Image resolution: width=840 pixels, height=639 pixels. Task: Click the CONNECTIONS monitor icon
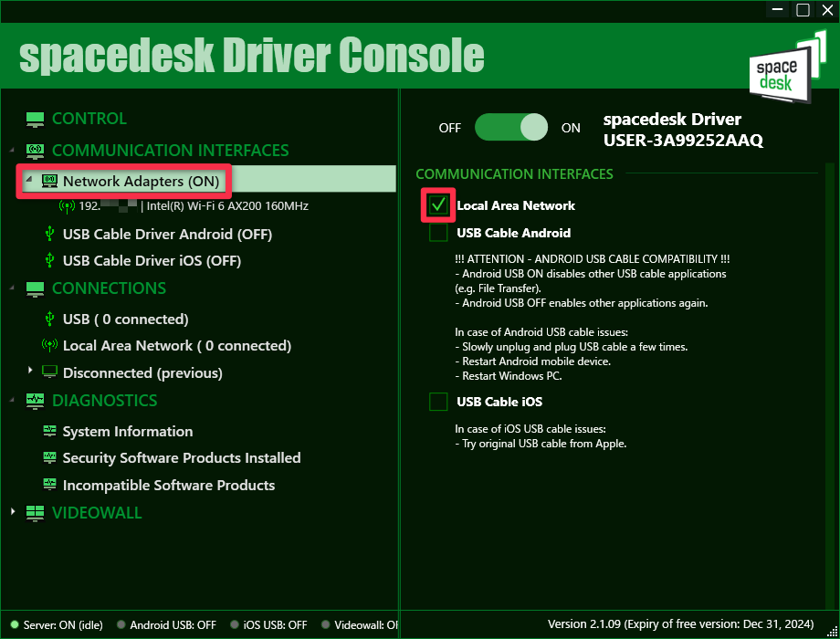(35, 288)
